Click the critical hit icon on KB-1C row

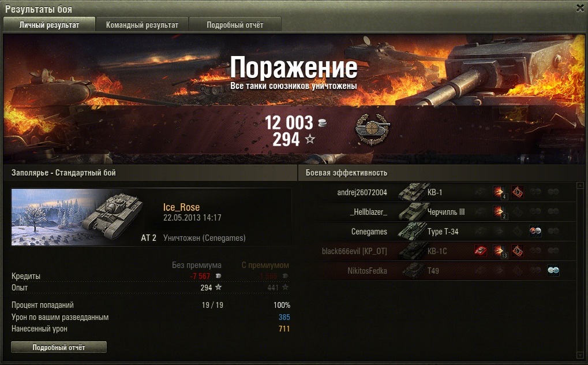(518, 251)
